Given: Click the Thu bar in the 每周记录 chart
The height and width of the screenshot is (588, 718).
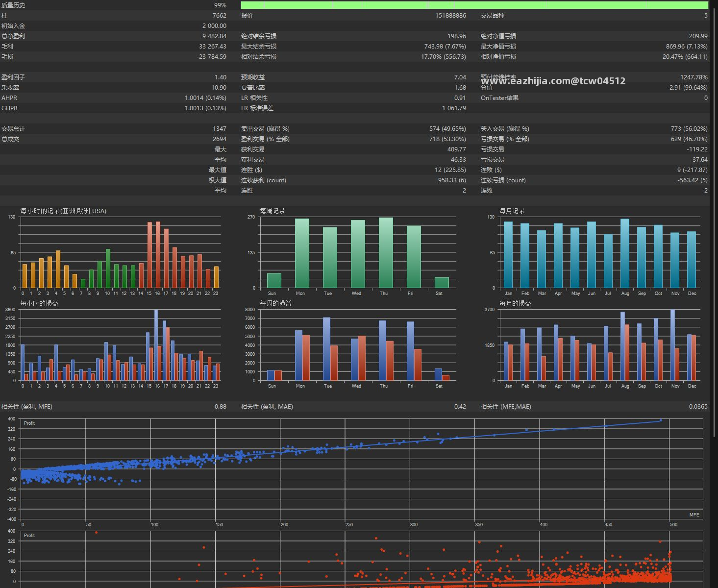Looking at the screenshot, I should click(x=386, y=253).
